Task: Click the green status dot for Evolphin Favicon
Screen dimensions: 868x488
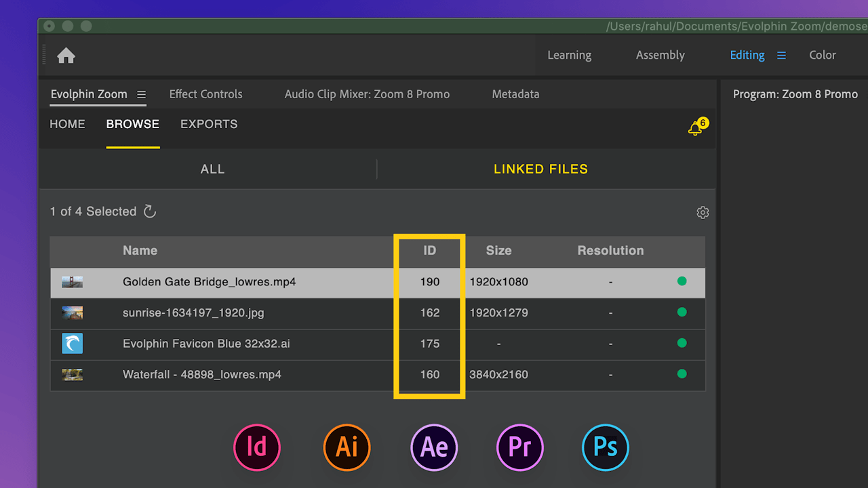Action: click(x=682, y=343)
